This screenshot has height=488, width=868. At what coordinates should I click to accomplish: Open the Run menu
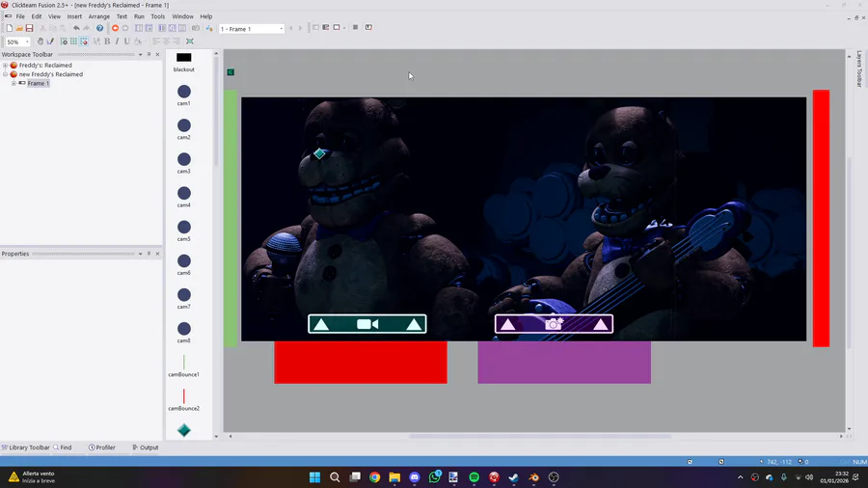pos(139,16)
